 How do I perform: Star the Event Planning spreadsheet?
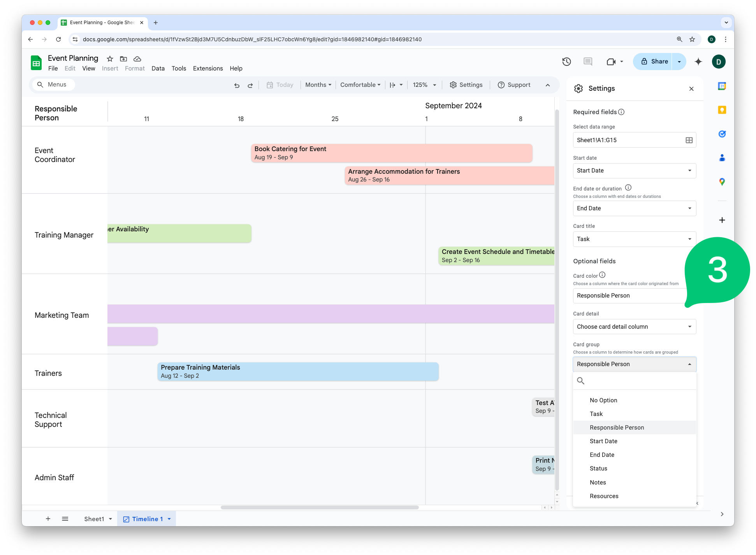pyautogui.click(x=109, y=59)
